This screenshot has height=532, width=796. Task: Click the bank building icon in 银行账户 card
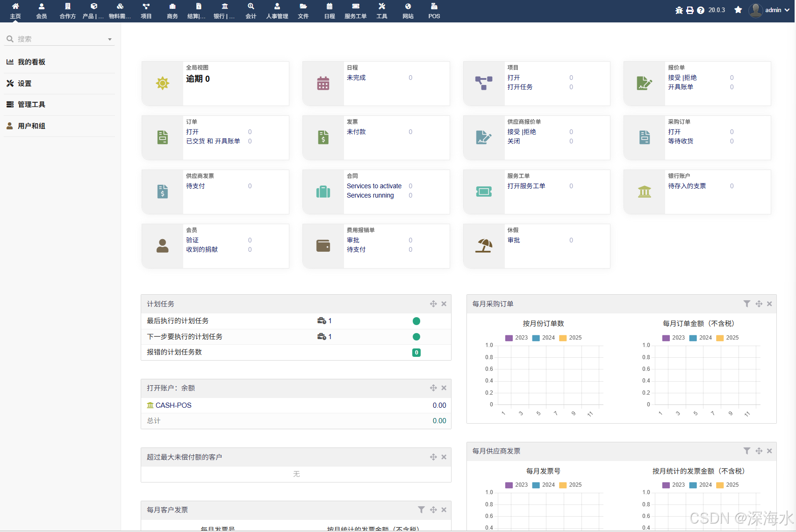pos(645,192)
